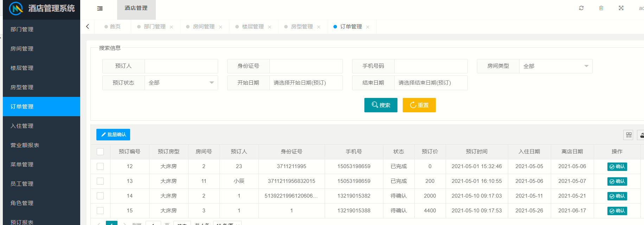Switch to the 楼层管理 tab
This screenshot has width=644, height=225.
253,27
